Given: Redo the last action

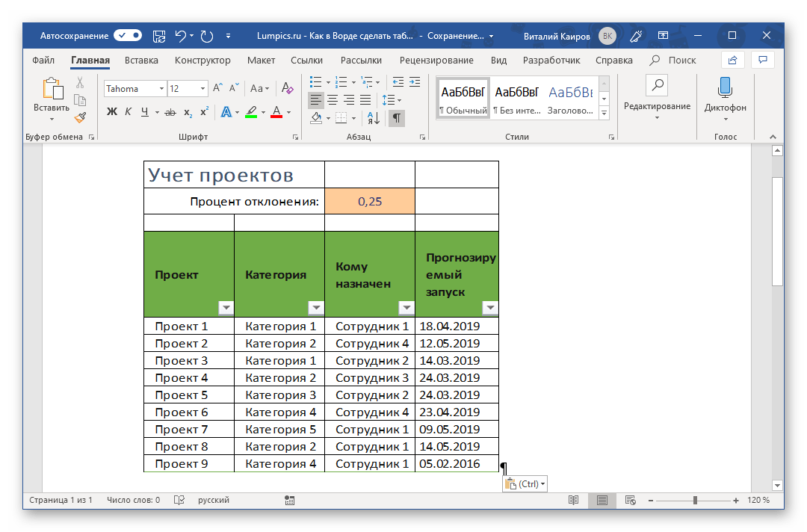Looking at the screenshot, I should pyautogui.click(x=207, y=36).
